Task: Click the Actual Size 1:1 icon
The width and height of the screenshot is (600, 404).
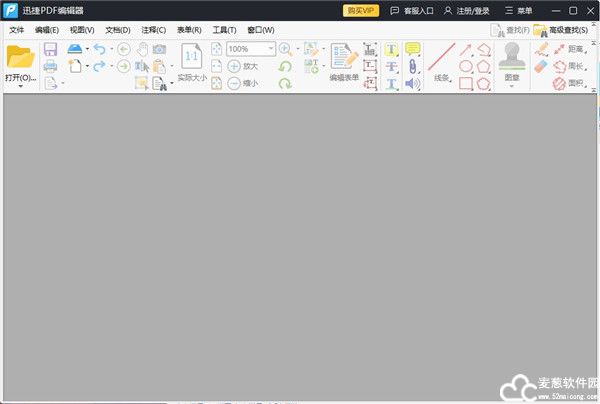Action: pyautogui.click(x=191, y=56)
